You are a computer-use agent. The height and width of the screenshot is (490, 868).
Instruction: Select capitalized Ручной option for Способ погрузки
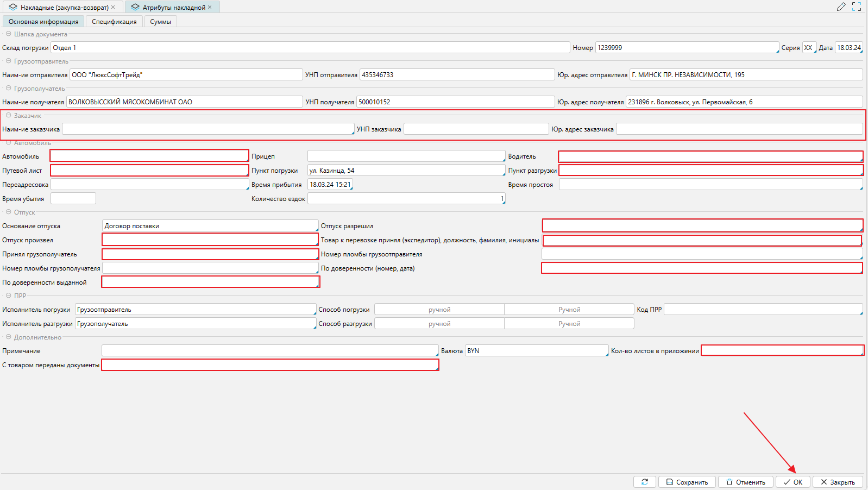coord(569,310)
